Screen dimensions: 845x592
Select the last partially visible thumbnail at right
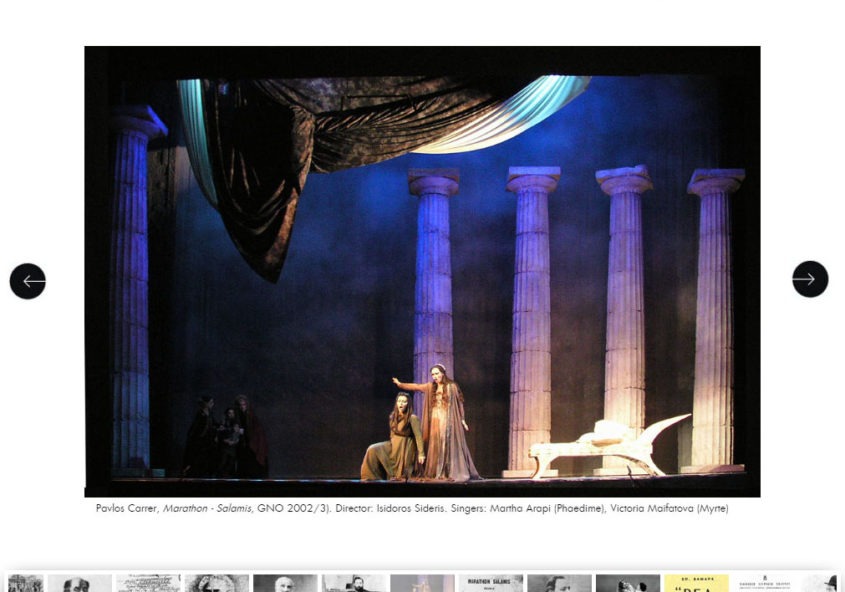(x=820, y=583)
